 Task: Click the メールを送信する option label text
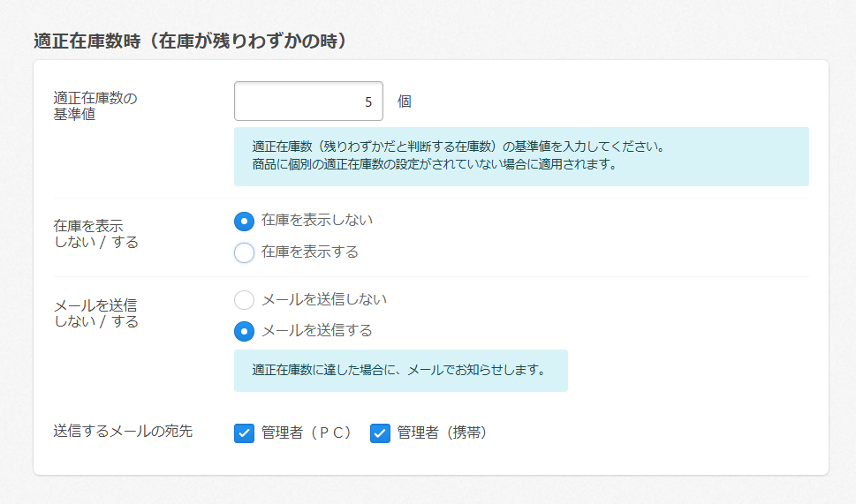point(317,331)
